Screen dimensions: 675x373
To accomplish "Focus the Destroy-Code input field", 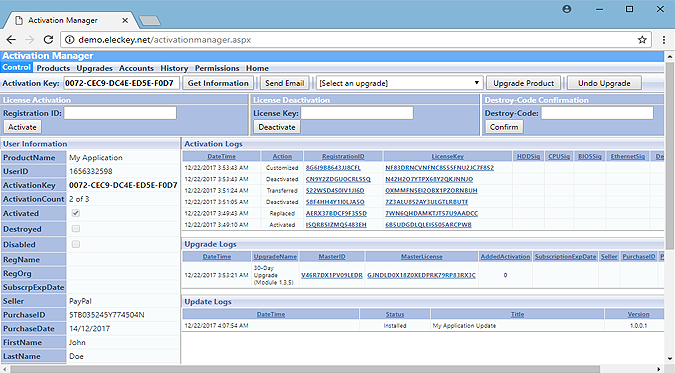I will point(597,113).
